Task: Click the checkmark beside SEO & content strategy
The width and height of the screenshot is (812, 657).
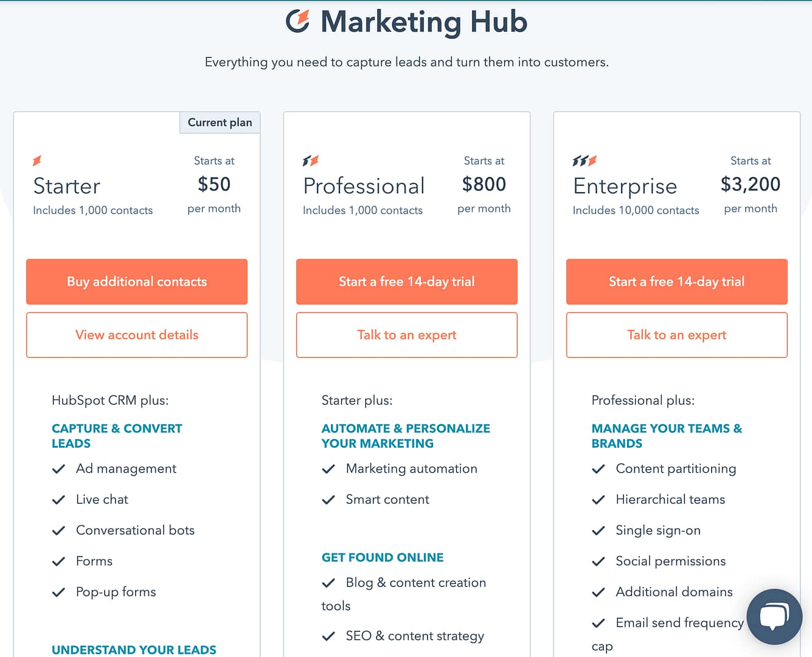Action: click(329, 635)
